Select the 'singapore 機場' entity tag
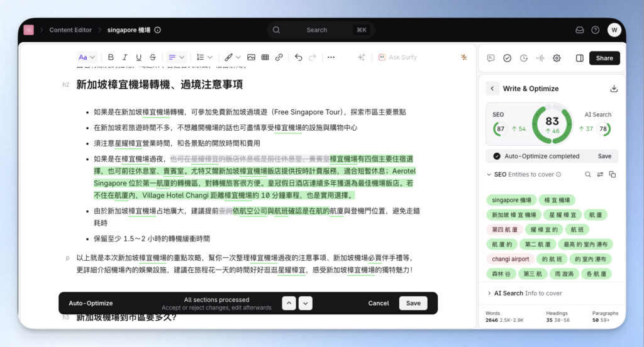Image resolution: width=644 pixels, height=347 pixels. tap(511, 200)
